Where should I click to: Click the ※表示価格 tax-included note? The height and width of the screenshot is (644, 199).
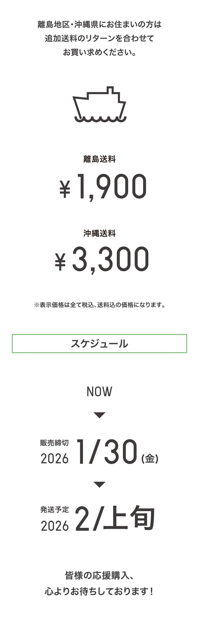(99, 305)
